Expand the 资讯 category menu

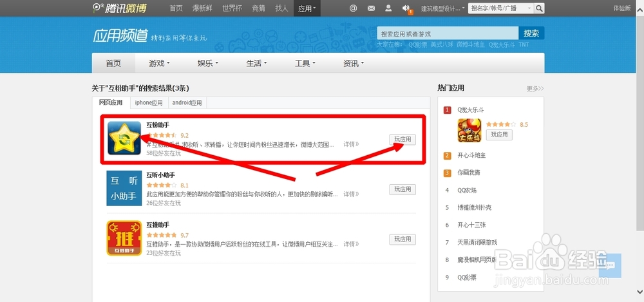(353, 63)
